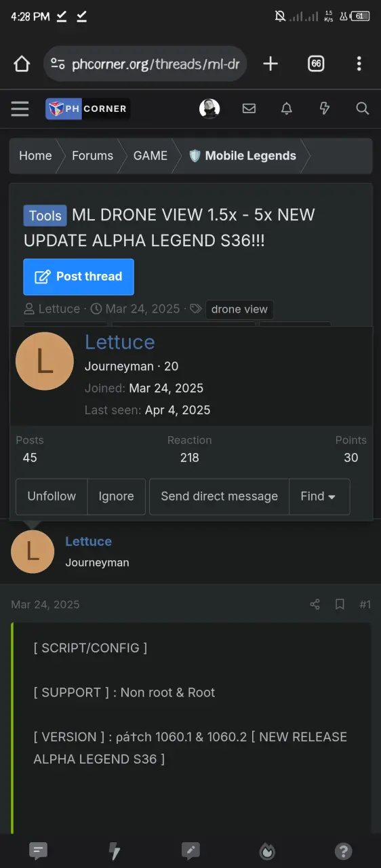Click Unfollow button
381x868 pixels.
pos(52,496)
